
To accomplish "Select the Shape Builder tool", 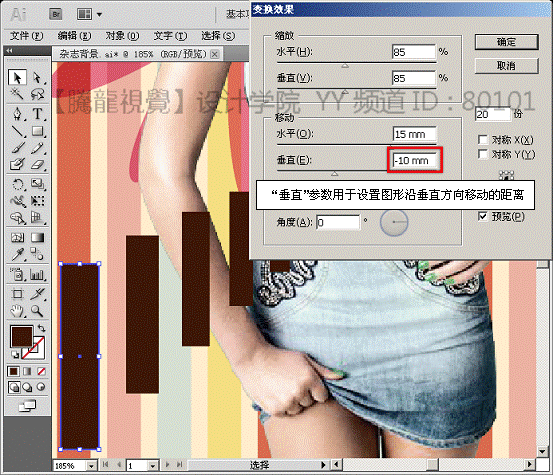I will tap(17, 218).
